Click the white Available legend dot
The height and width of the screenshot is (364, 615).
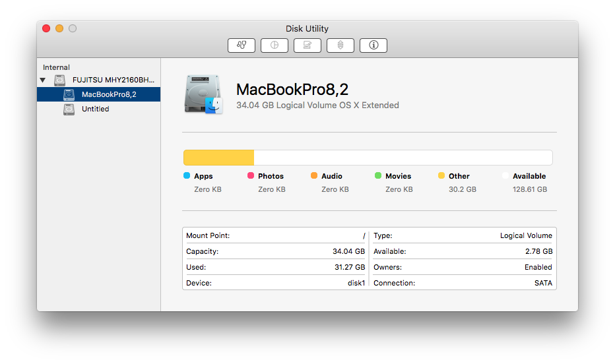pyautogui.click(x=505, y=175)
